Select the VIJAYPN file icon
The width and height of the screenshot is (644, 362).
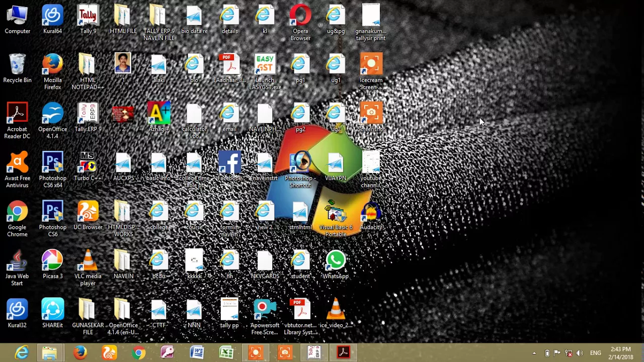click(336, 167)
